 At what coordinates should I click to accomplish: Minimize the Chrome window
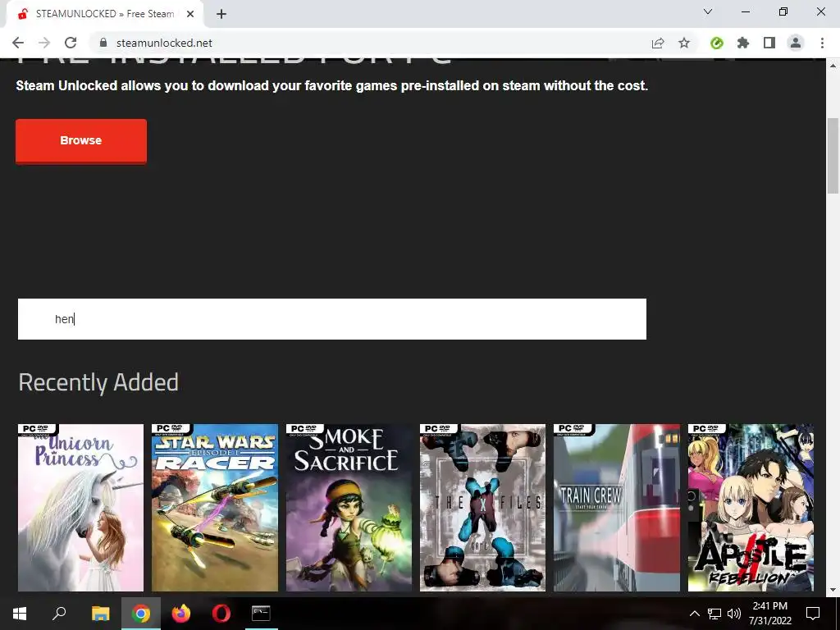pyautogui.click(x=746, y=11)
